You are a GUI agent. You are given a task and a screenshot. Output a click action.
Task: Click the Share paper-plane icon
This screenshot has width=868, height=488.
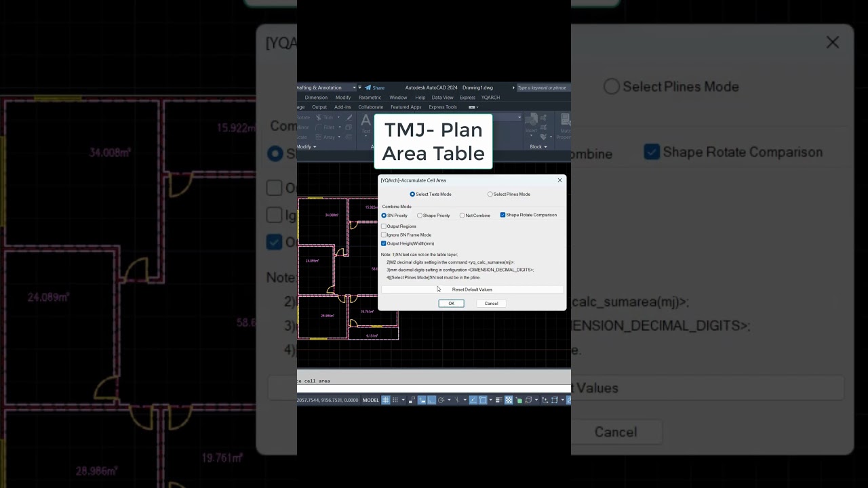pyautogui.click(x=368, y=87)
